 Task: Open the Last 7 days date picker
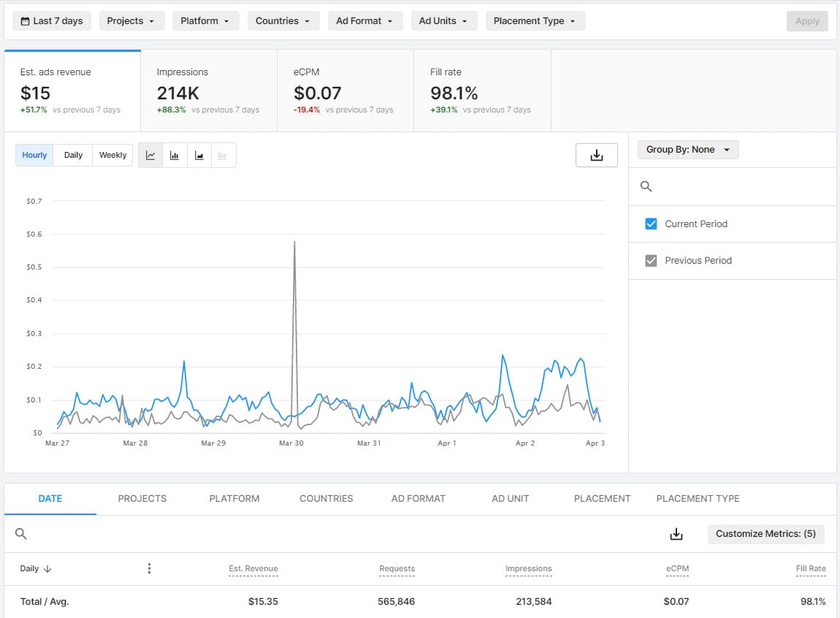(x=51, y=21)
